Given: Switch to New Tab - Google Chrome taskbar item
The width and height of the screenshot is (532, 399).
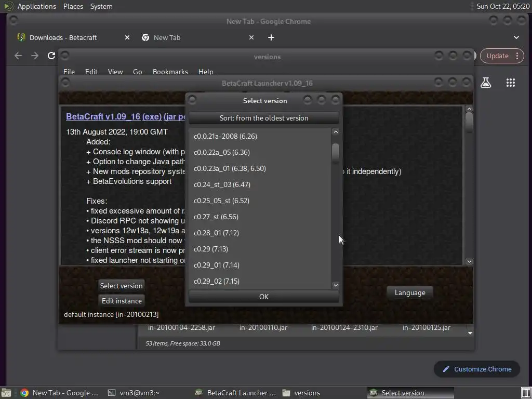Looking at the screenshot, I should [60, 393].
